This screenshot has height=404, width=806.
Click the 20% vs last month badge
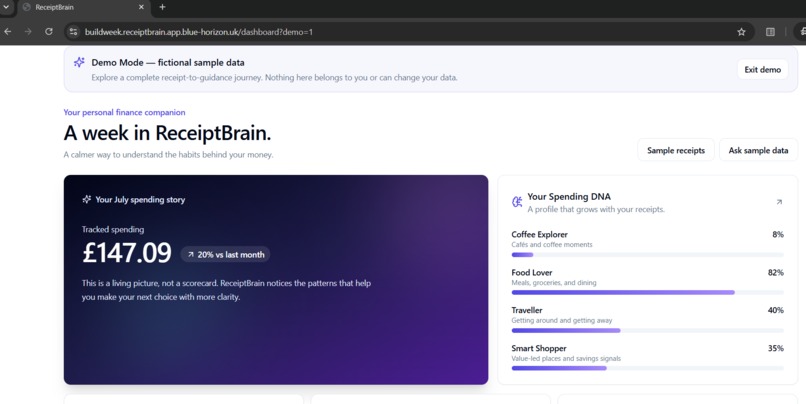tap(225, 254)
